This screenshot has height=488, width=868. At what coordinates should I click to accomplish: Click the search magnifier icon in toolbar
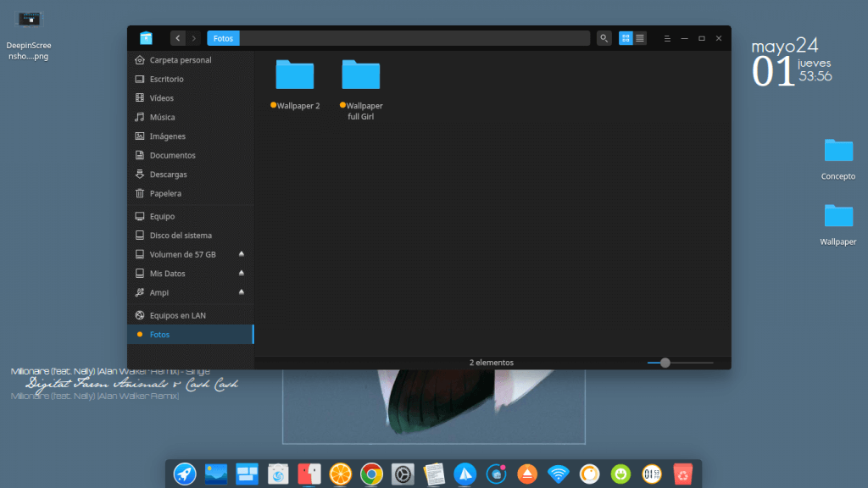click(604, 38)
